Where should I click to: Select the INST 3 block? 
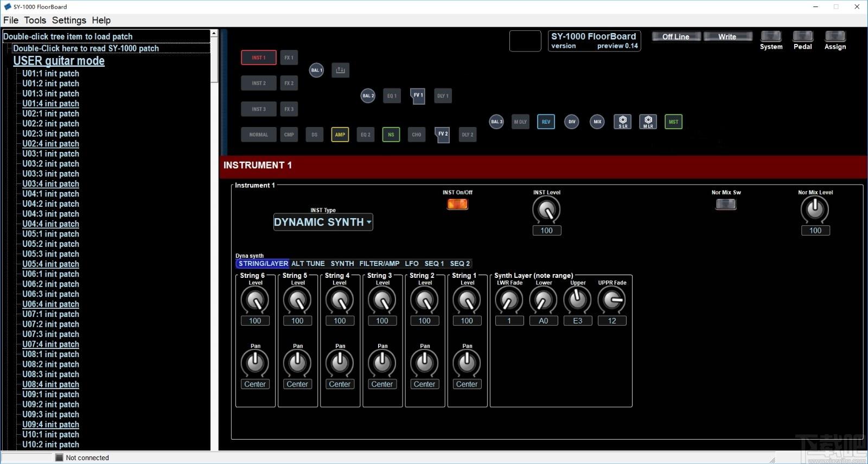click(x=259, y=109)
